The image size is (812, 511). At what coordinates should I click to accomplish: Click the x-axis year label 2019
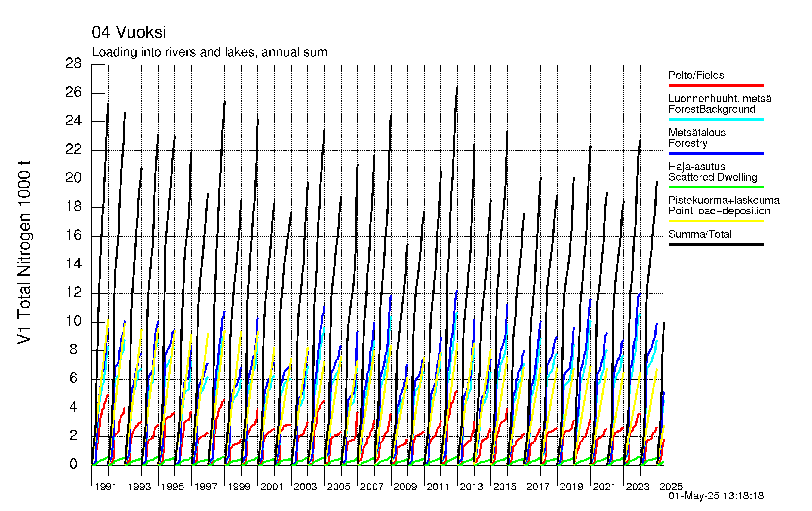(x=571, y=487)
